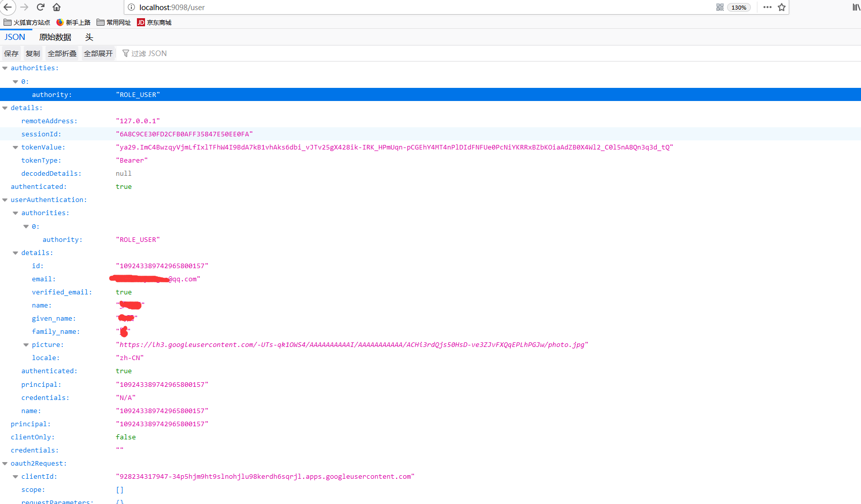The image size is (861, 504).
Task: Collapse the picture field disclosure triangle
Action: click(26, 344)
